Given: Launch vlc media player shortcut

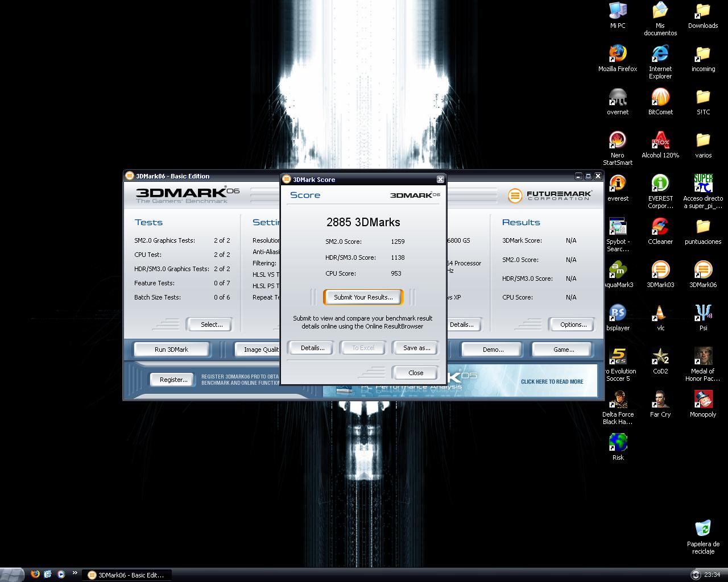Looking at the screenshot, I should [x=660, y=317].
